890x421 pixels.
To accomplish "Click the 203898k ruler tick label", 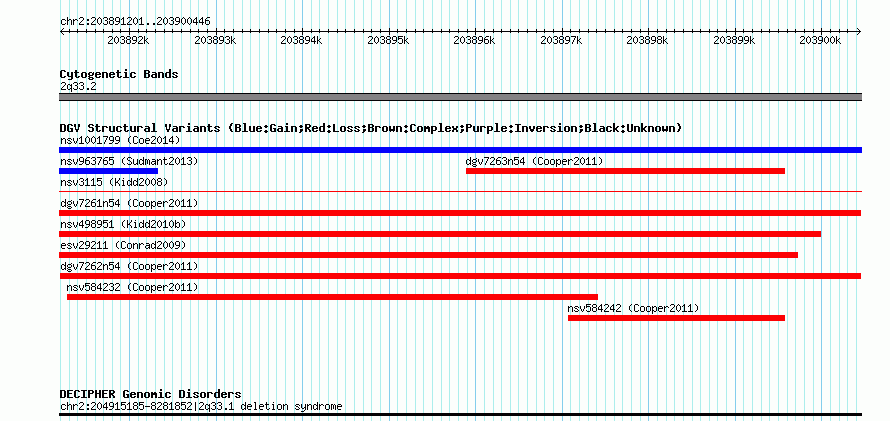I will (x=648, y=40).
